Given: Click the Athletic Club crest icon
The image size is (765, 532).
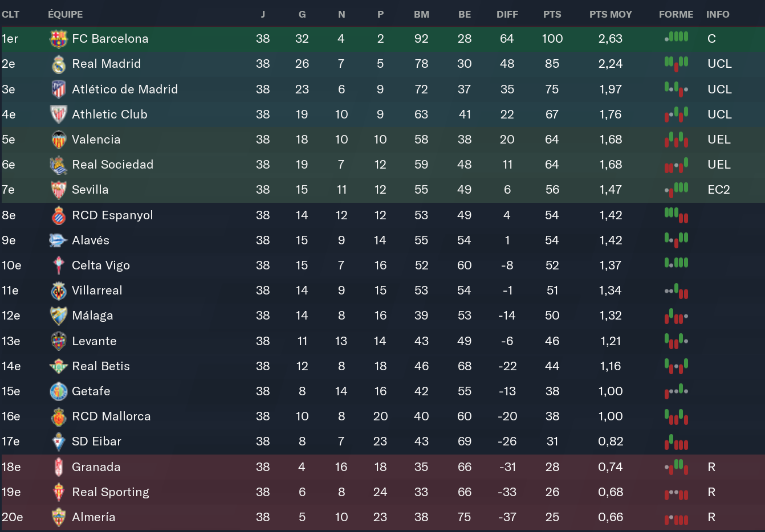Looking at the screenshot, I should [x=58, y=114].
